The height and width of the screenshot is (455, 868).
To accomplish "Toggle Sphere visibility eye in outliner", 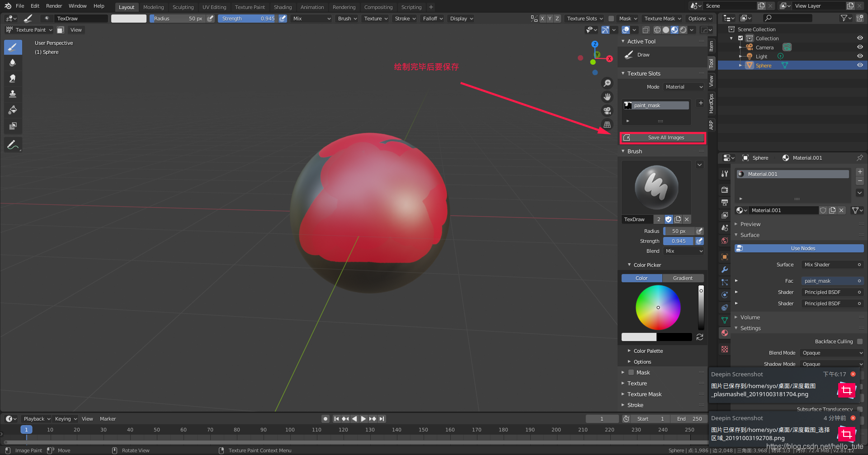I will [x=860, y=65].
